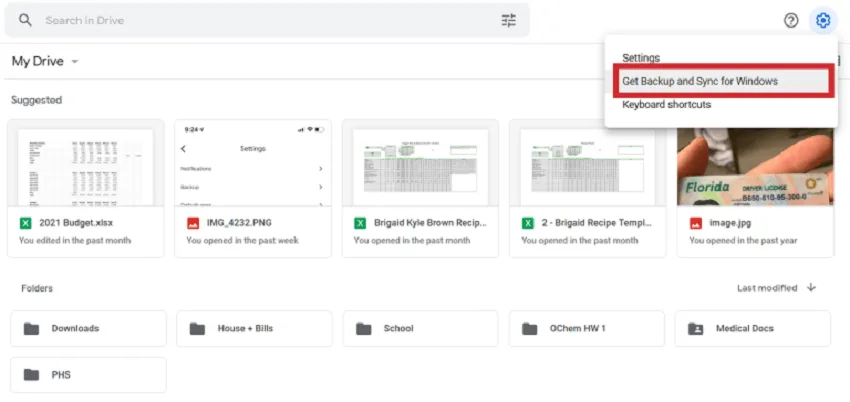Viewport: 850px width, 402px height.
Task: Click image file icon beside IMG_4232.PNG
Action: 193,223
